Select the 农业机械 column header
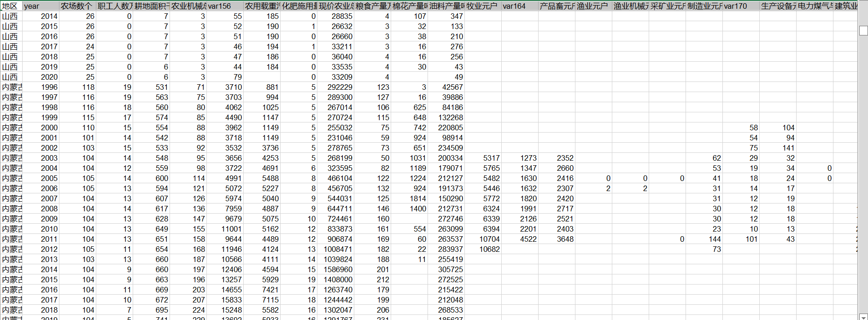This screenshot has height=320, width=868. (x=188, y=6)
